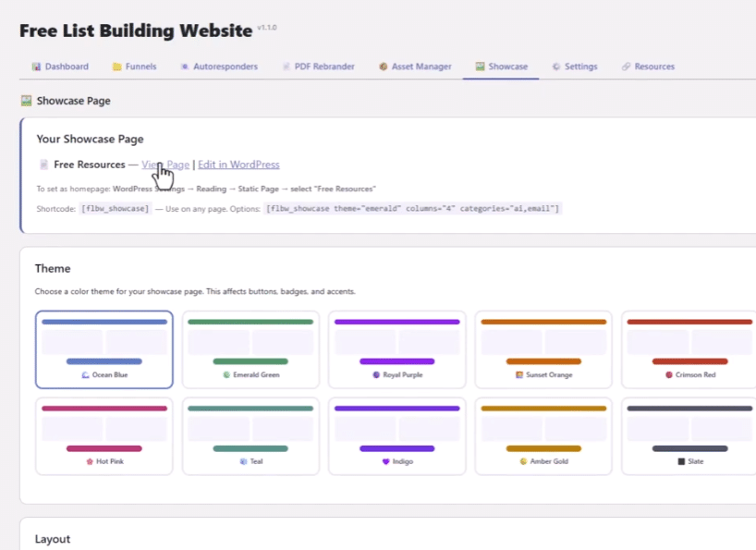Screen dimensions: 756x550
Task: Pick the Amber Gold theme card
Action: (543, 436)
